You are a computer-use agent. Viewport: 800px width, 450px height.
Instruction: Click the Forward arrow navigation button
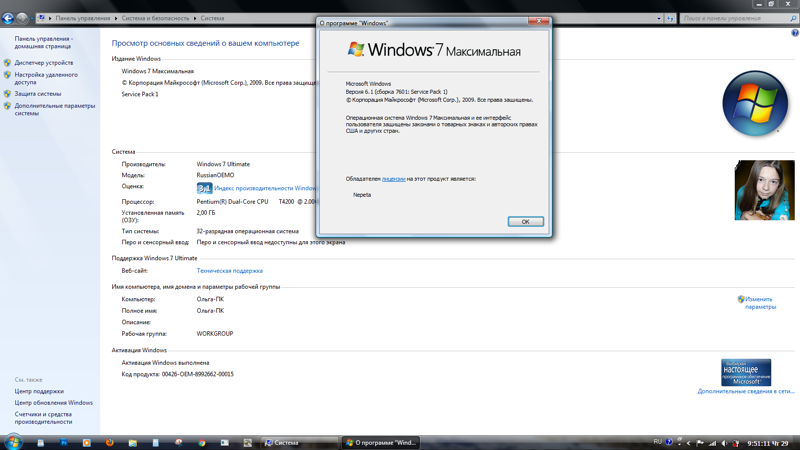pos(21,18)
